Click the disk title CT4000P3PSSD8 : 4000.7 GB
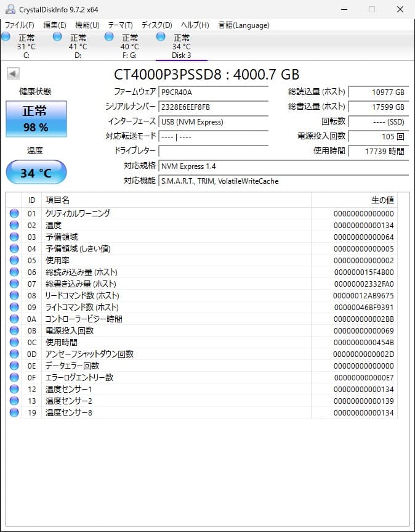 (207, 75)
